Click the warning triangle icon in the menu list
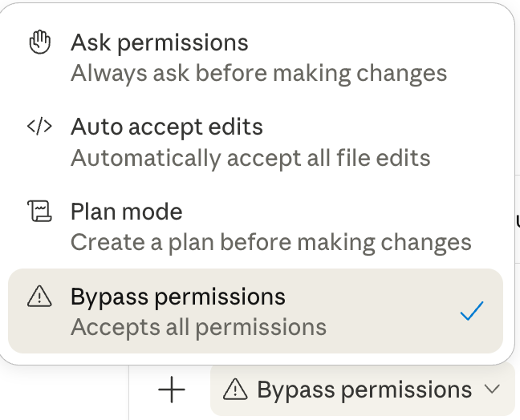520x420 pixels. 39,297
